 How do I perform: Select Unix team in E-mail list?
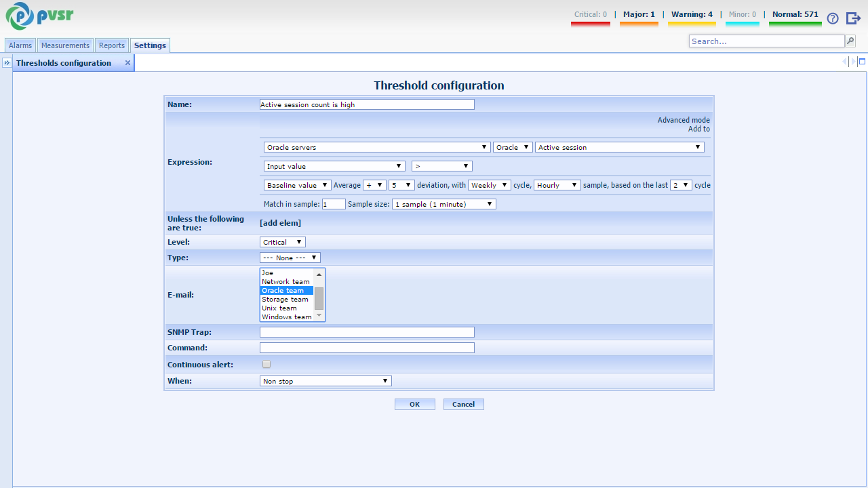[x=279, y=308]
